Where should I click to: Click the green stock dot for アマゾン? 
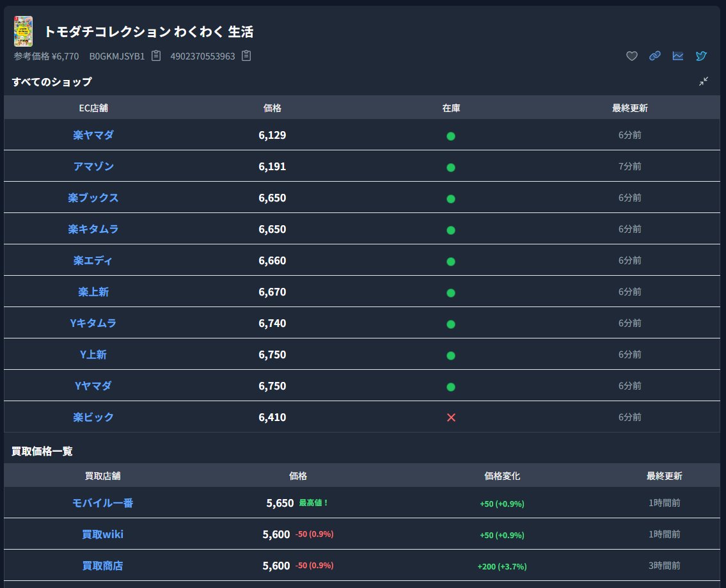450,168
